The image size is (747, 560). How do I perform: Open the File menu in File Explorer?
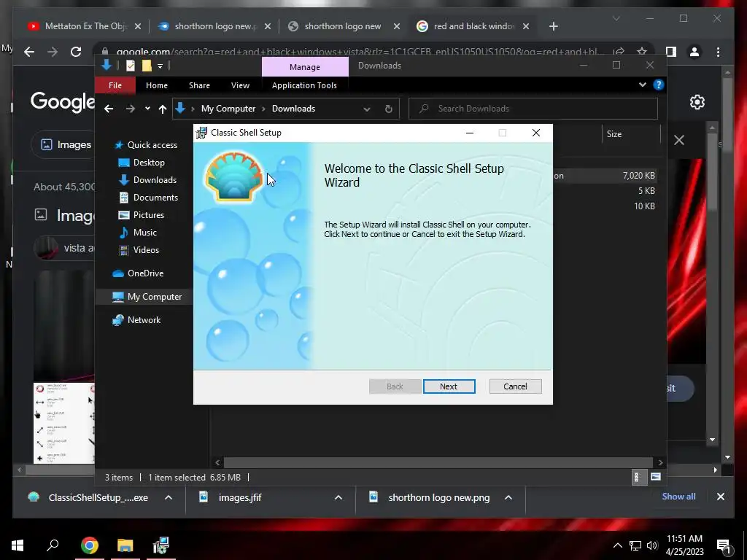pyautogui.click(x=115, y=85)
